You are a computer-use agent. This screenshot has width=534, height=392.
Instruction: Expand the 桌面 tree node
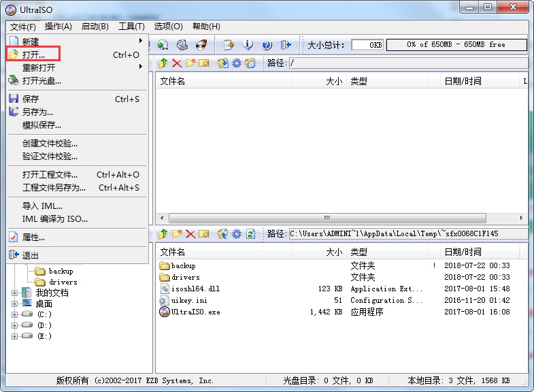point(14,304)
